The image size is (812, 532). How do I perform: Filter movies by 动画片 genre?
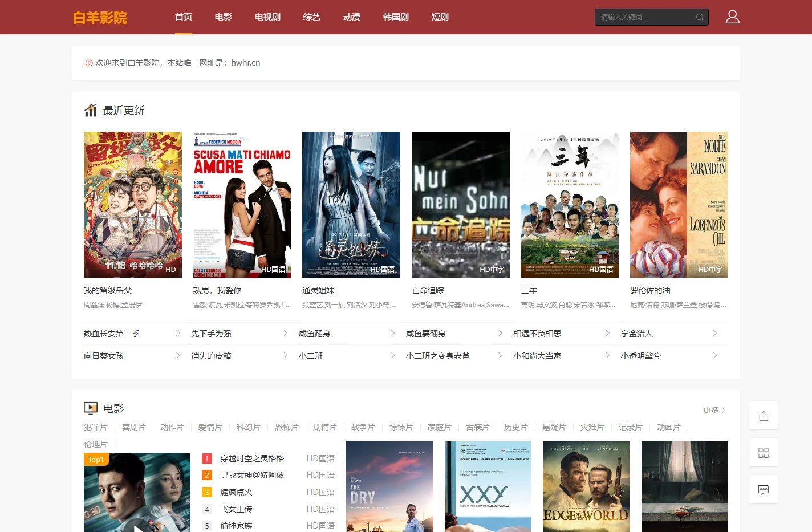pyautogui.click(x=669, y=427)
